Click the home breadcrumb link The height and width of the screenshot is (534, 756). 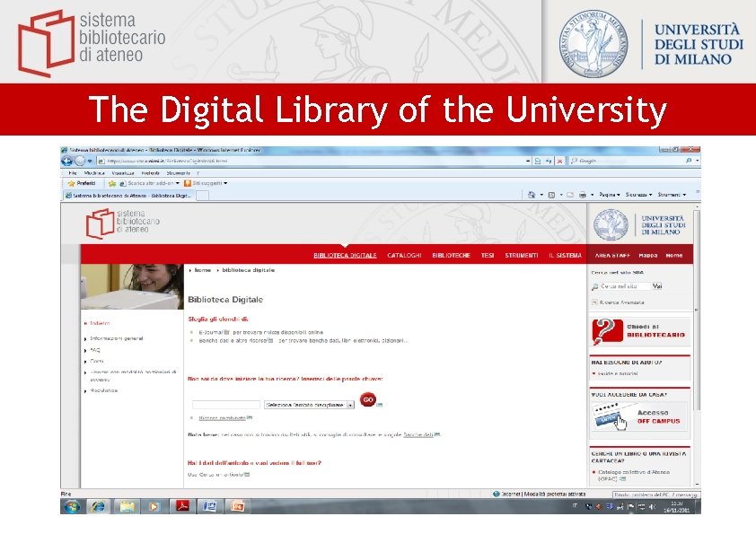(203, 270)
